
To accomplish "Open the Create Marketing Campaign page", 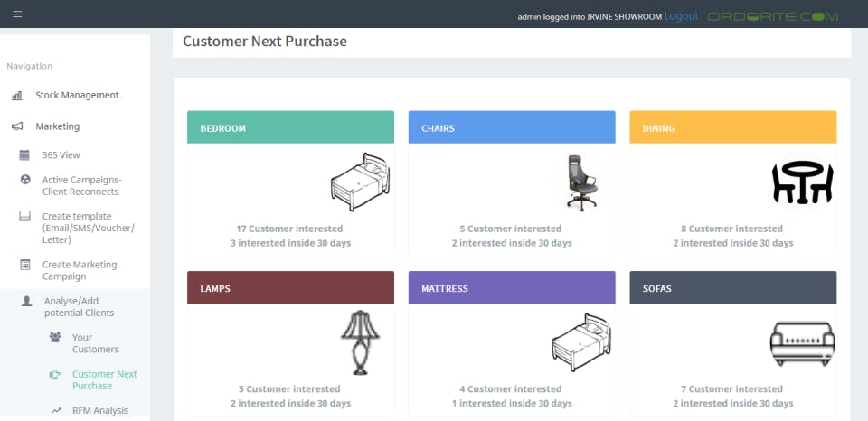I will [x=81, y=270].
